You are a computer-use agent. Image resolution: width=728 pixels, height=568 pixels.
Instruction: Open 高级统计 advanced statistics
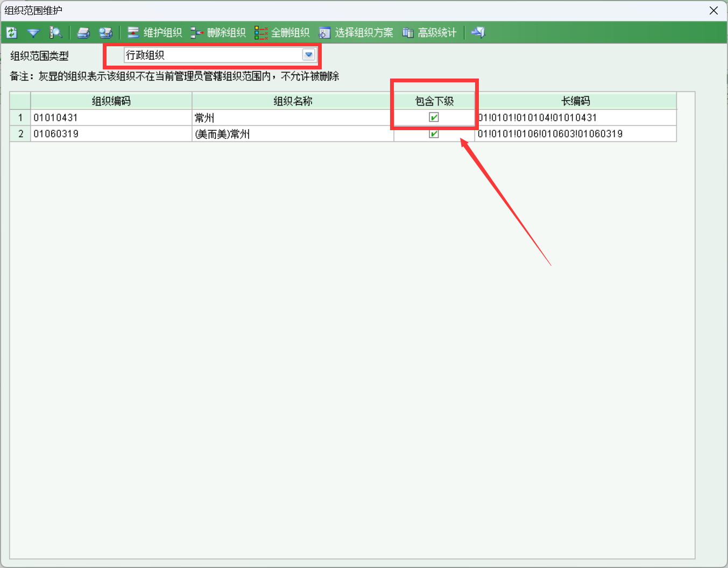point(430,33)
